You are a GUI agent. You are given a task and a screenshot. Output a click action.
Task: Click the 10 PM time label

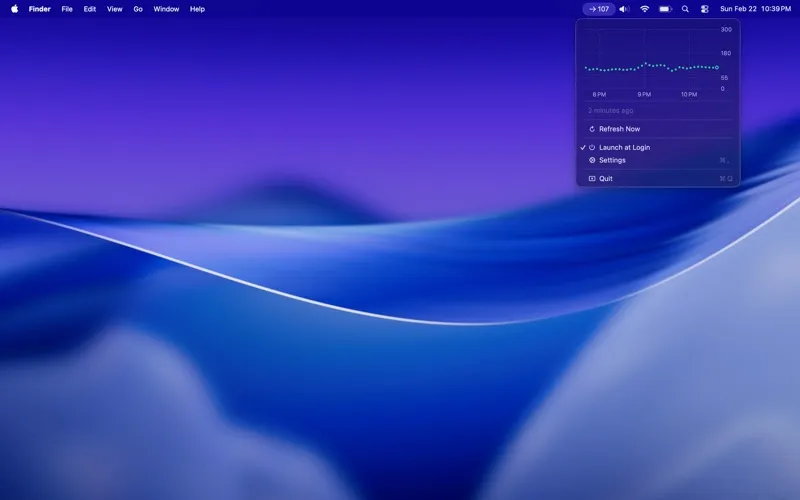click(689, 94)
